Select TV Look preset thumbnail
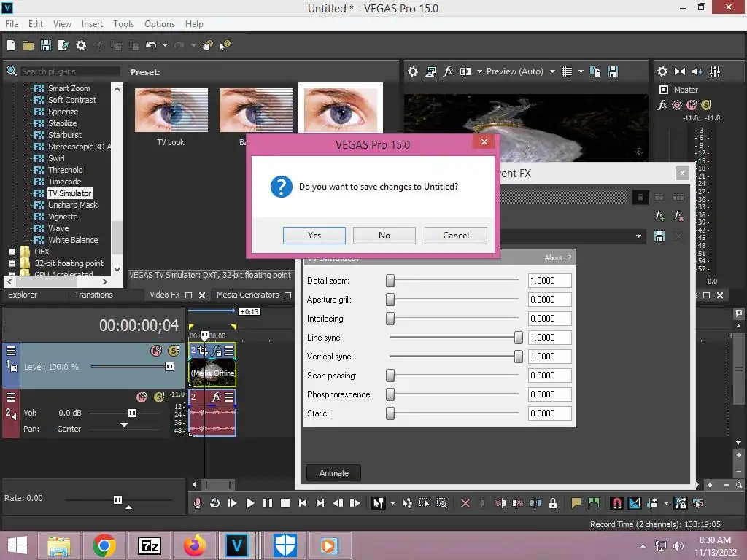This screenshot has width=747, height=560. pos(171,110)
